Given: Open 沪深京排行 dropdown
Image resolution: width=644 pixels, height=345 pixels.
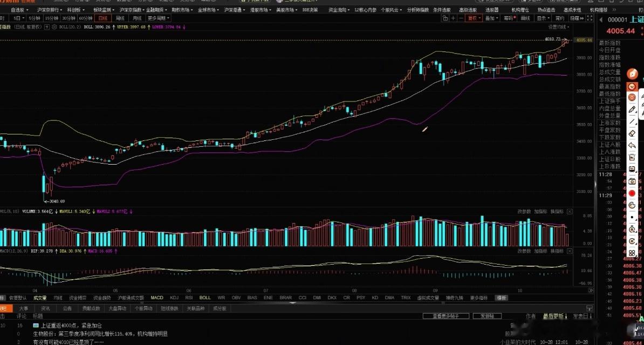Looking at the screenshot, I should [x=50, y=10].
